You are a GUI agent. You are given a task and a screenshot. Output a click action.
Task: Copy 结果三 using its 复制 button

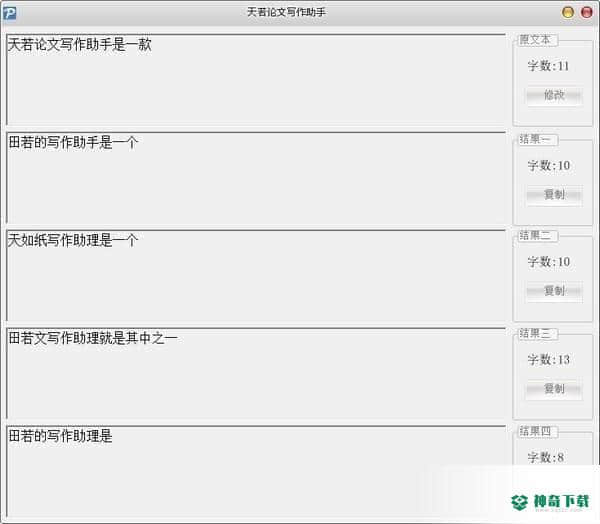point(554,389)
